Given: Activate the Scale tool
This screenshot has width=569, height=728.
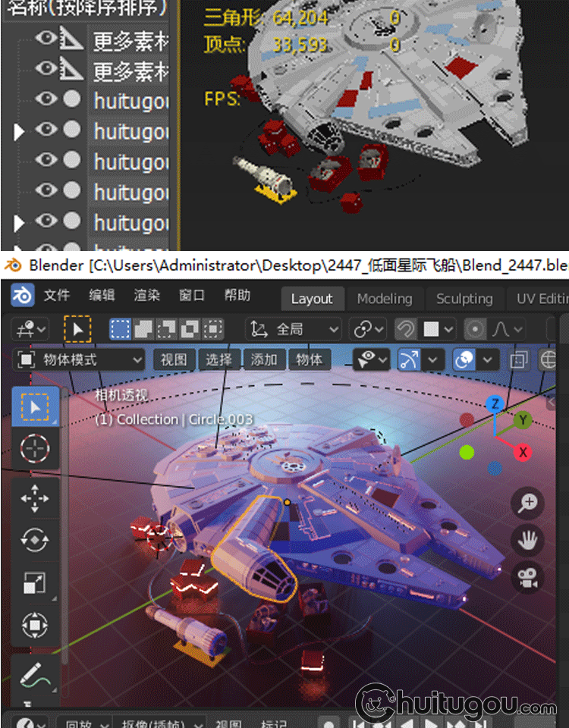Looking at the screenshot, I should (35, 582).
